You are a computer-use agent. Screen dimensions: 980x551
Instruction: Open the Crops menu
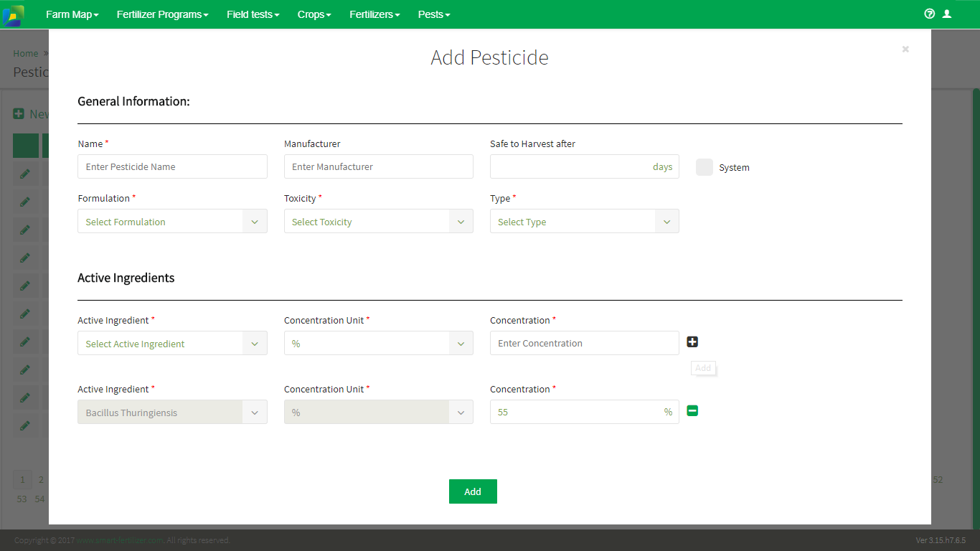[314, 14]
